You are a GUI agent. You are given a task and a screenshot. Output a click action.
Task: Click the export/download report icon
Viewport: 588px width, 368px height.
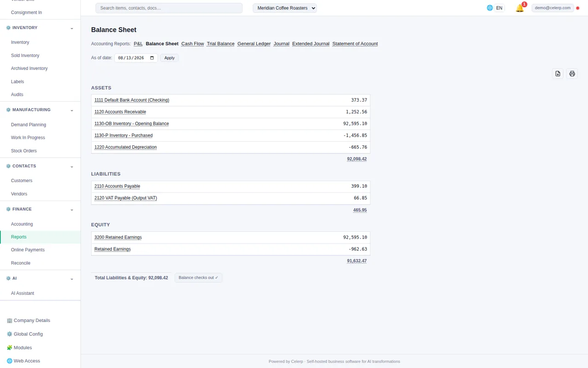coord(558,74)
